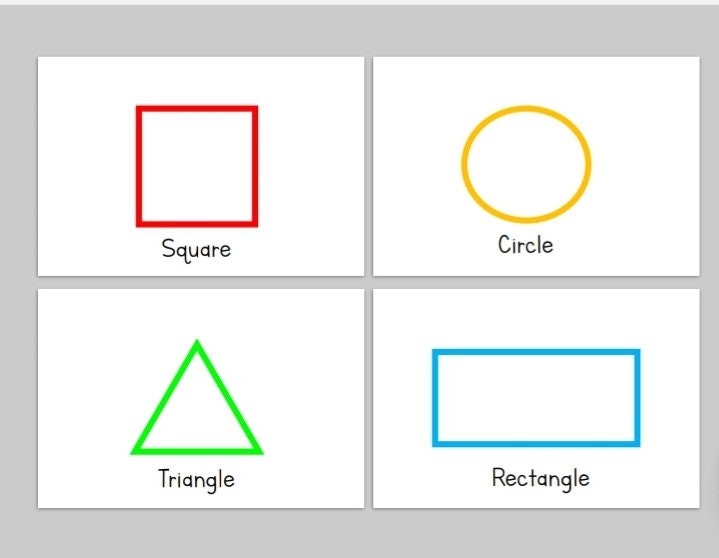Screen dimensions: 719x558
Task: Click inside the yellow circle's empty center
Action: [x=526, y=165]
